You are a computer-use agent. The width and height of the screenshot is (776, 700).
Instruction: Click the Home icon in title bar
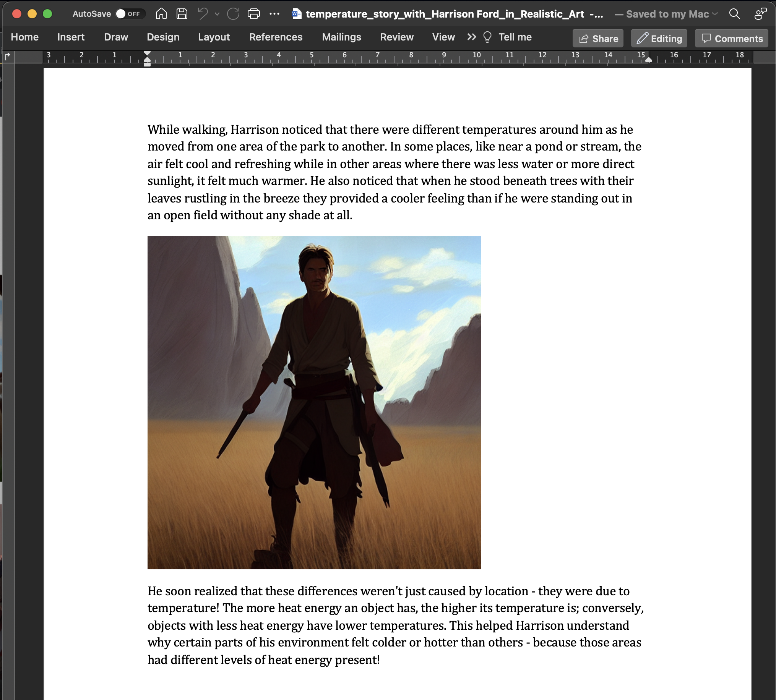pyautogui.click(x=161, y=14)
